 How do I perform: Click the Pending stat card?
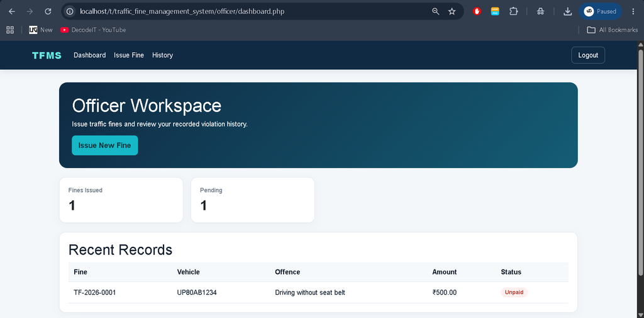253,200
